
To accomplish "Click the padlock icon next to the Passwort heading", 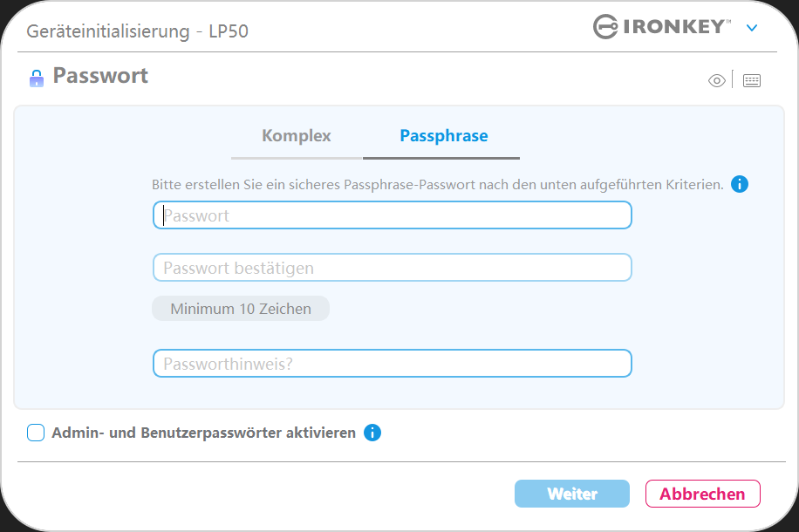I will (x=36, y=78).
